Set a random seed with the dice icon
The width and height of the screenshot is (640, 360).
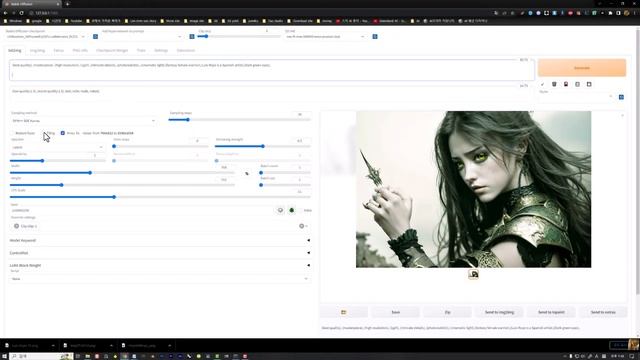(x=280, y=210)
